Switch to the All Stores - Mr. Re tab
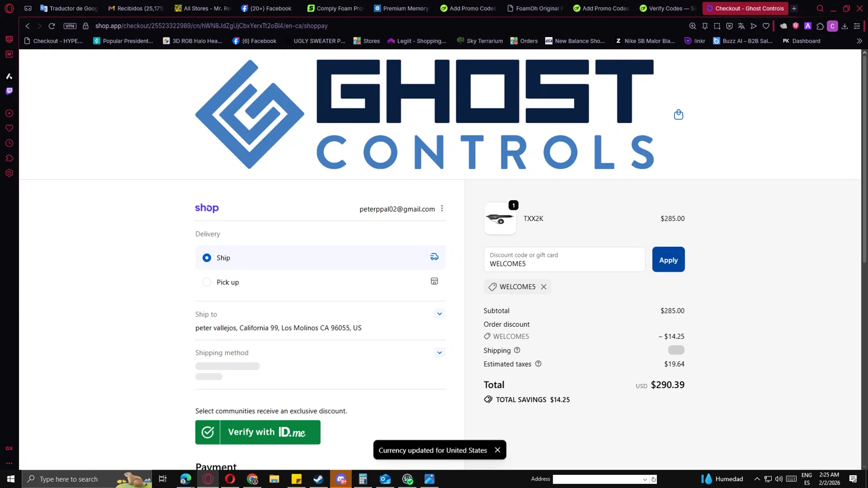Screen dimensions: 868x488 203,9
